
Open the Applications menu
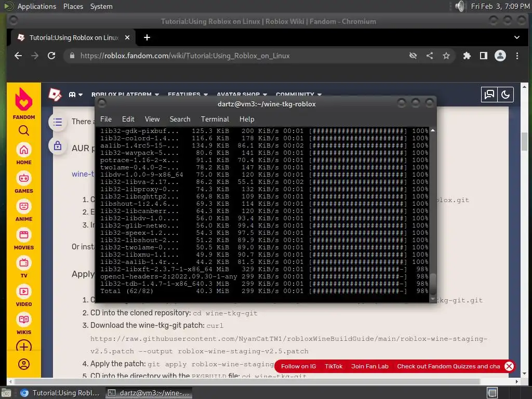point(37,6)
